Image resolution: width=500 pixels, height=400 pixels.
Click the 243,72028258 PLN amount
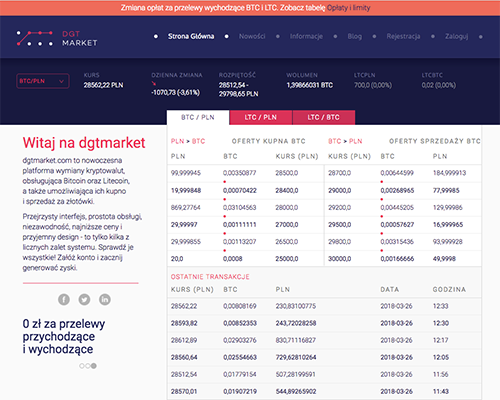pos(296,323)
